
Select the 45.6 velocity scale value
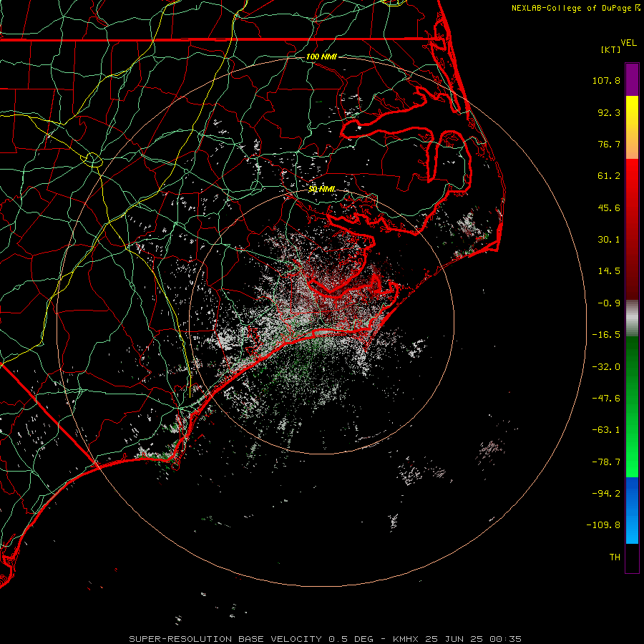coord(609,208)
